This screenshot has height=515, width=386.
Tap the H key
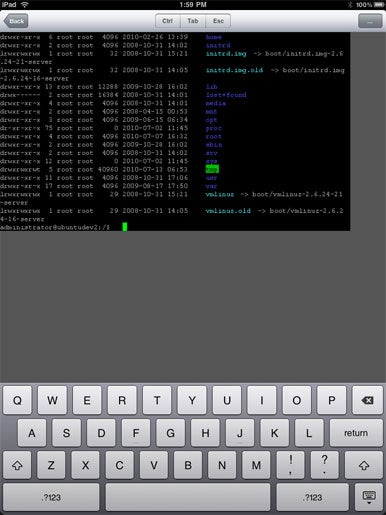click(x=205, y=433)
